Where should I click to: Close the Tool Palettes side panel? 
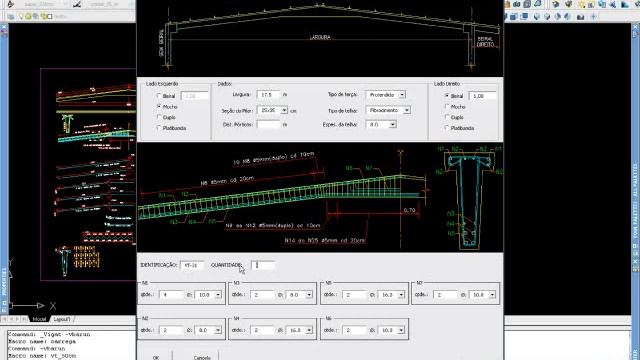(636, 27)
